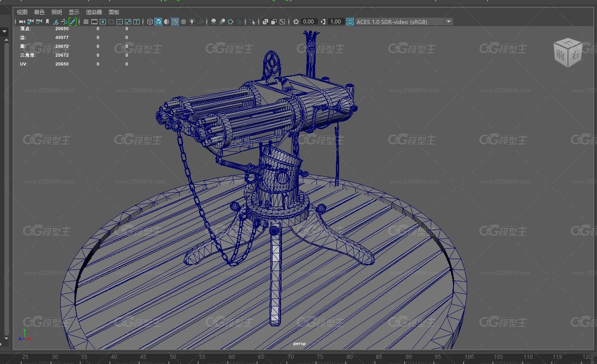
Task: Click the X-Ray Joints icon
Action: (x=282, y=22)
